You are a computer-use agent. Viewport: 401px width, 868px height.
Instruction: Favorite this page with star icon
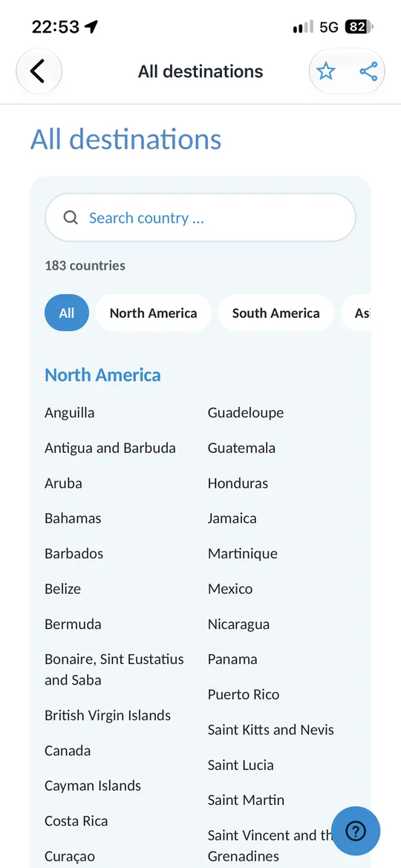click(x=326, y=71)
